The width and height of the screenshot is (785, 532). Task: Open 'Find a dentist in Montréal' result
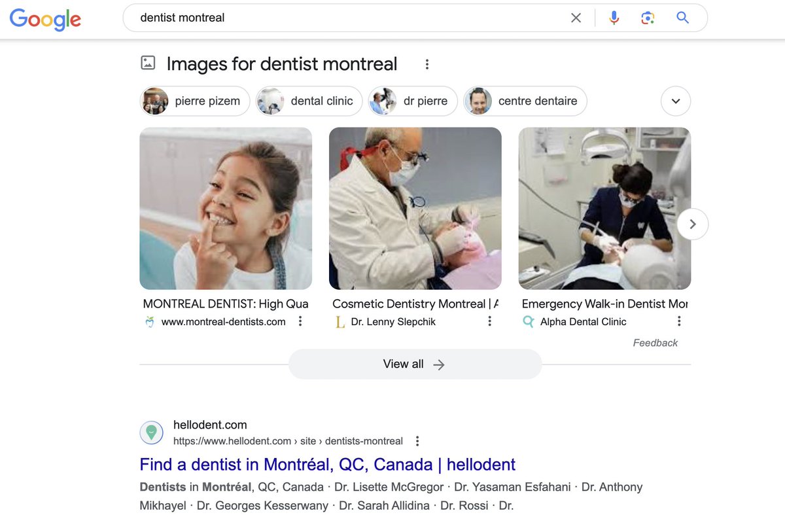click(x=328, y=465)
